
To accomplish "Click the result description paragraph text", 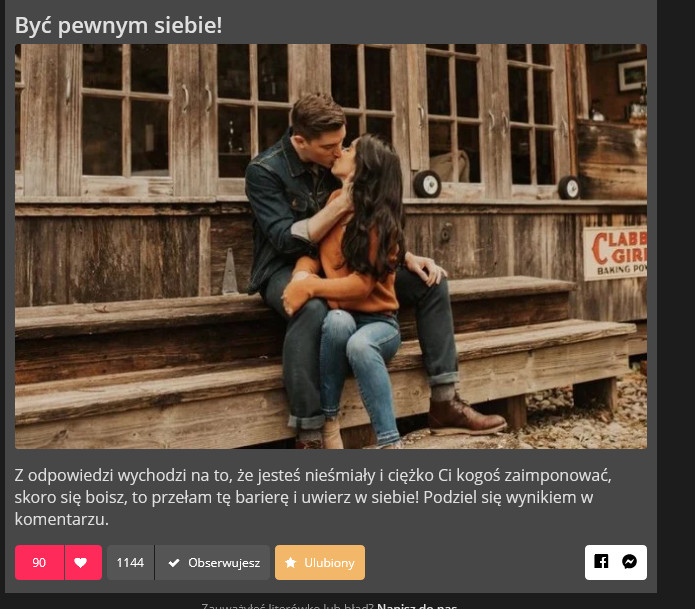I will [x=313, y=497].
